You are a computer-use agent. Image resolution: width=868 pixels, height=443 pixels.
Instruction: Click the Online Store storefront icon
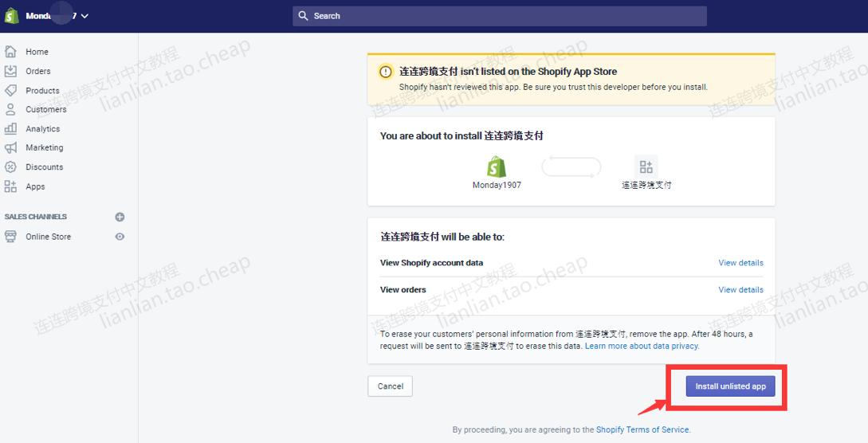10,236
